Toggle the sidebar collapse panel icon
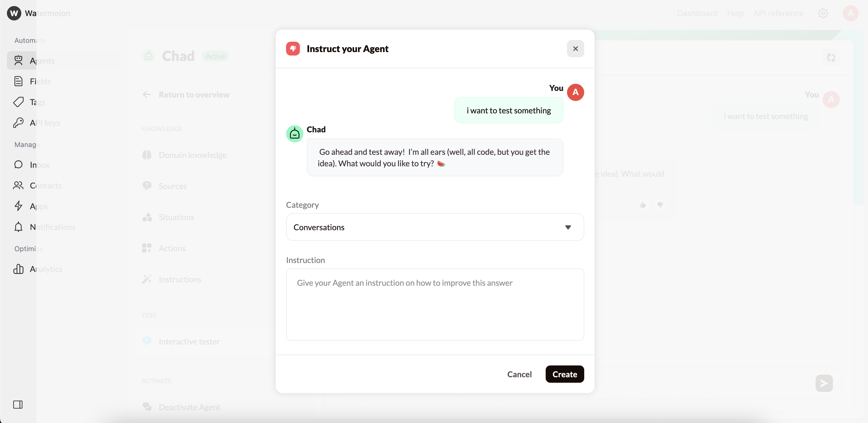Image resolution: width=868 pixels, height=423 pixels. coord(18,405)
